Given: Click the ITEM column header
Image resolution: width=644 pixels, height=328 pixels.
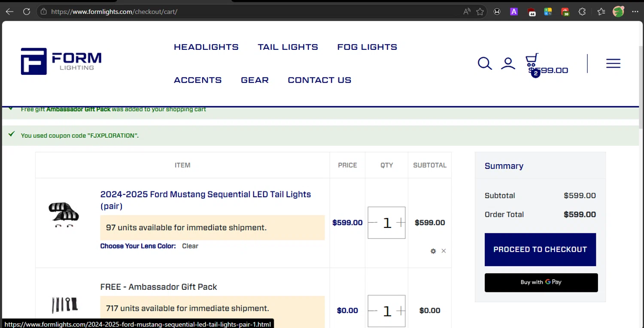Looking at the screenshot, I should coord(182,165).
